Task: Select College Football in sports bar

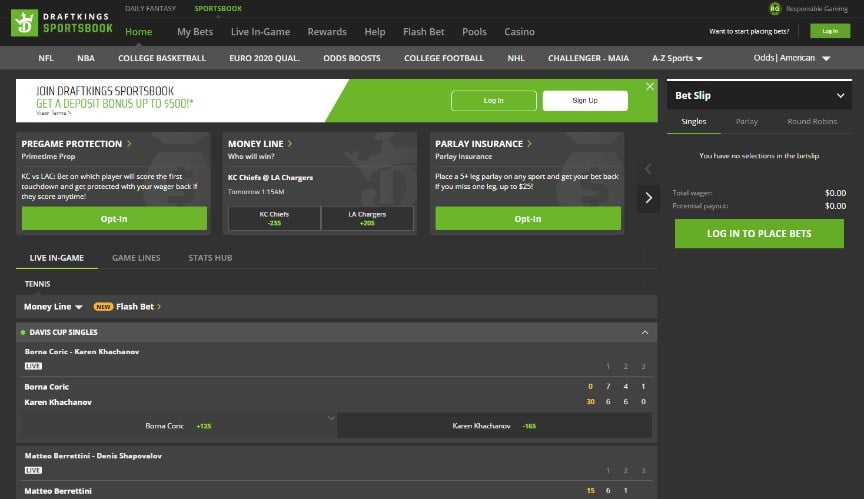Action: coord(444,58)
